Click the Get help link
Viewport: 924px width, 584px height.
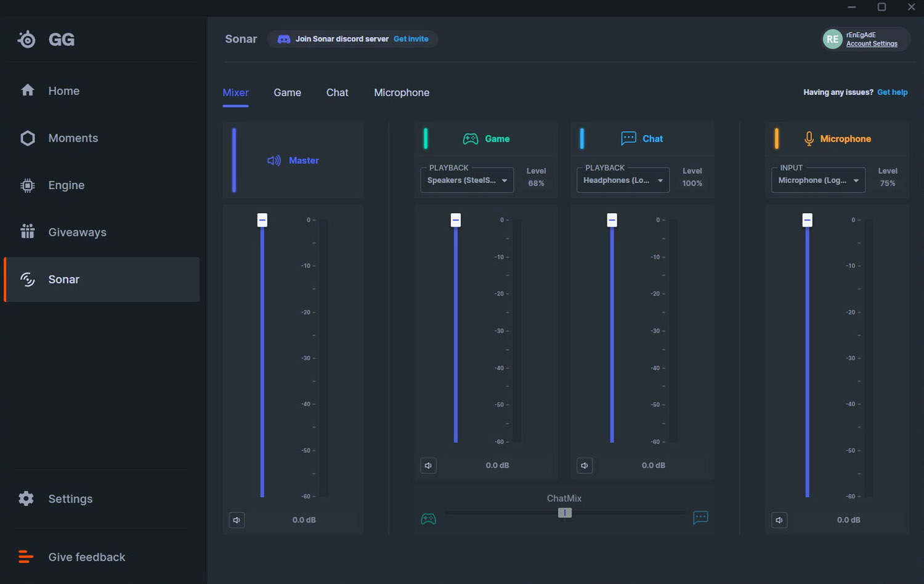pyautogui.click(x=892, y=92)
